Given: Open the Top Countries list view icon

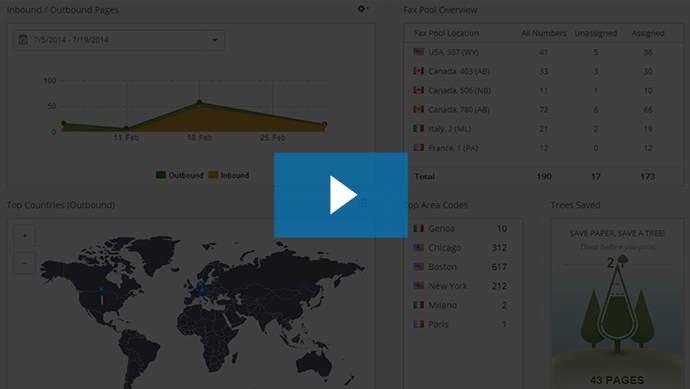Looking at the screenshot, I should click(x=363, y=203).
